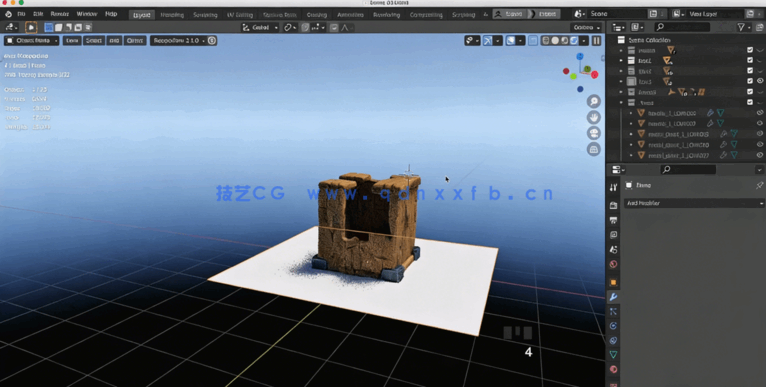766x387 pixels.
Task: Open the orange Object properties tab
Action: [x=613, y=282]
